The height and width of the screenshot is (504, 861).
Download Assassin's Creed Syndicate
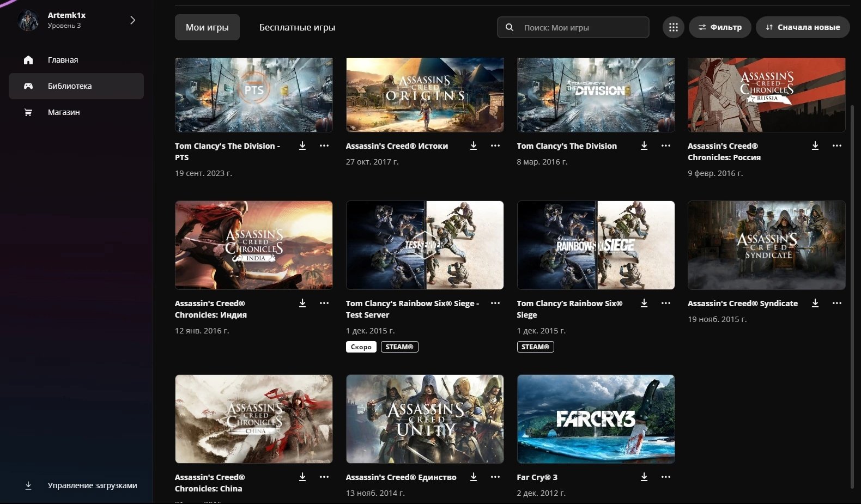(815, 303)
